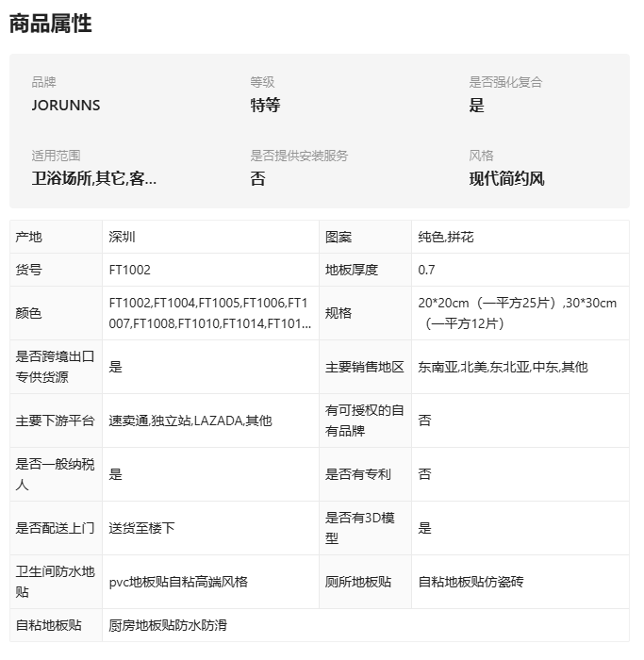The width and height of the screenshot is (644, 660).
Task: Select 自粘地板贴 value 厨房地板贴防水防滑
Action: click(168, 625)
